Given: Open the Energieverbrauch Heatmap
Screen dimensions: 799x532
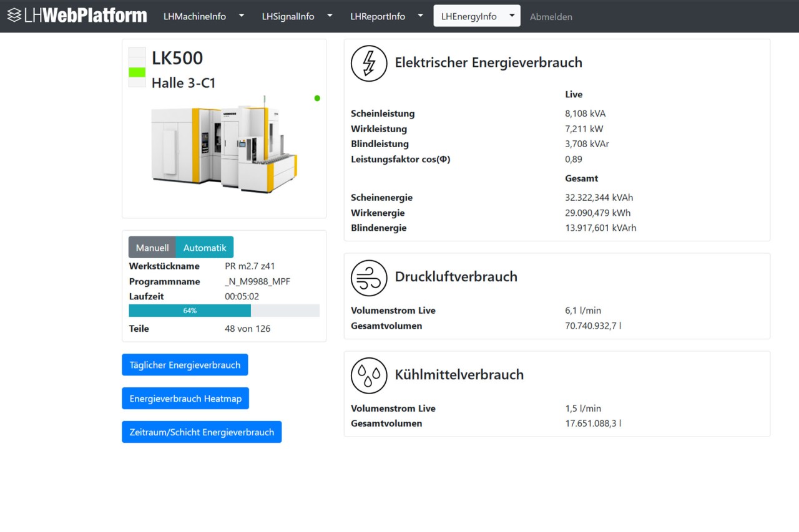Looking at the screenshot, I should [x=185, y=399].
